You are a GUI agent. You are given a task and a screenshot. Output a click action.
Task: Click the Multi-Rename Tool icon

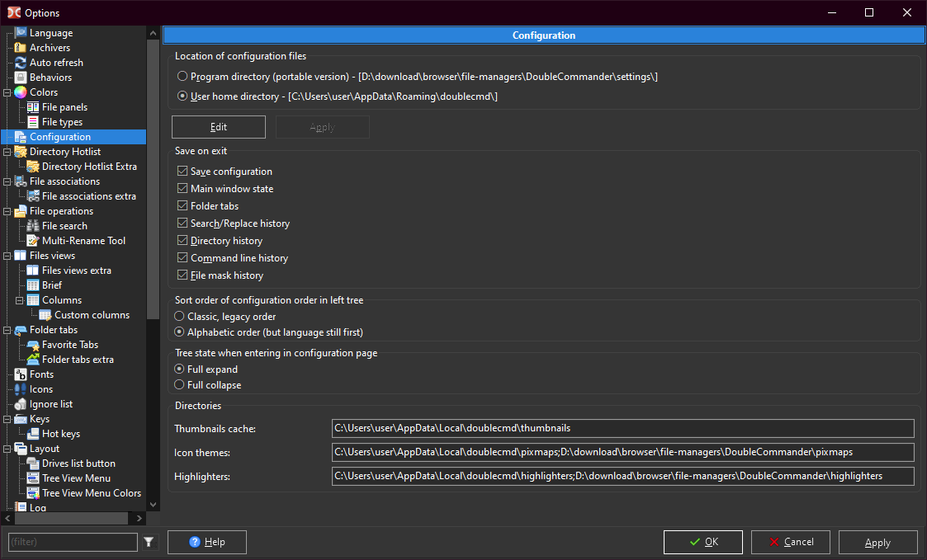pyautogui.click(x=33, y=241)
